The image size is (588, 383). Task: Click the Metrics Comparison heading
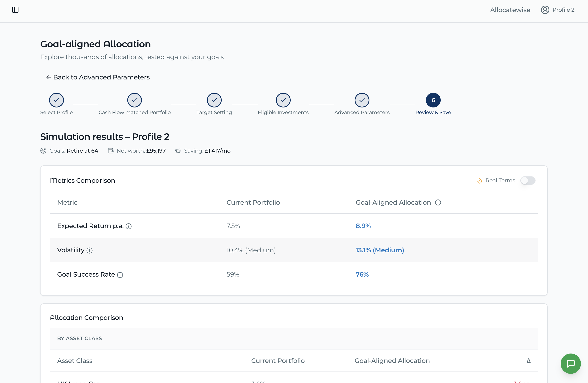(x=83, y=180)
